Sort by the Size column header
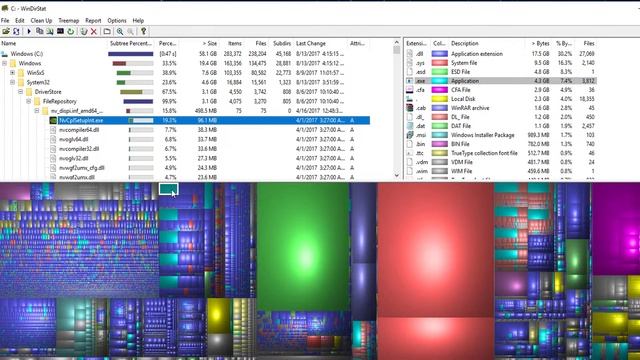 (x=199, y=43)
